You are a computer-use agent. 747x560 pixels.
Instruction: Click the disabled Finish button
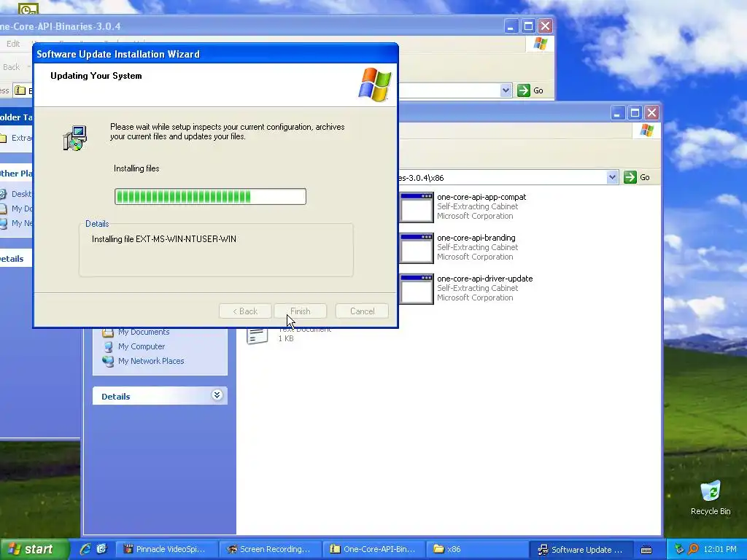300,311
